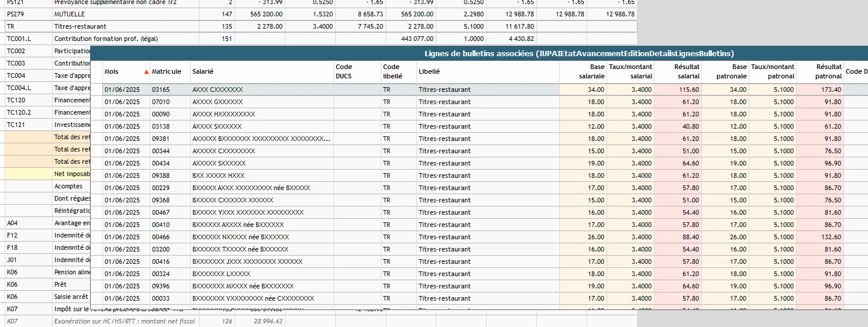Screen dimensions: 868x327
Task: Click salarié name BXXXXXXX LXXXXX
Action: [221, 274]
